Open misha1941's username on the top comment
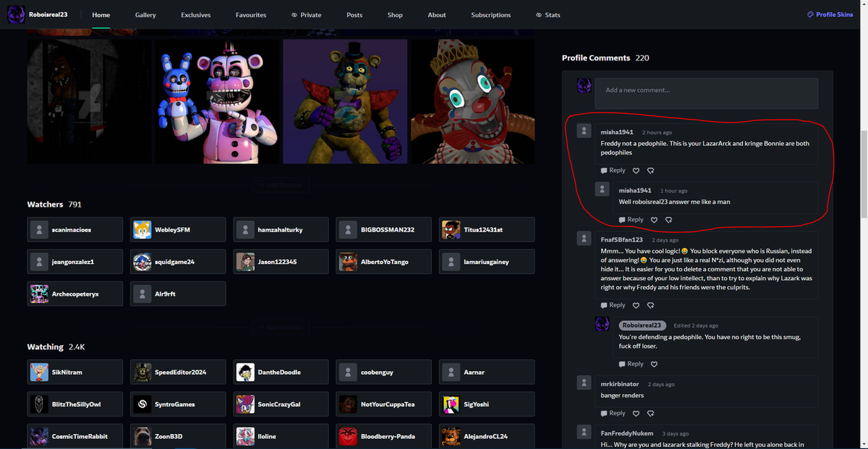This screenshot has height=449, width=868. pos(617,132)
